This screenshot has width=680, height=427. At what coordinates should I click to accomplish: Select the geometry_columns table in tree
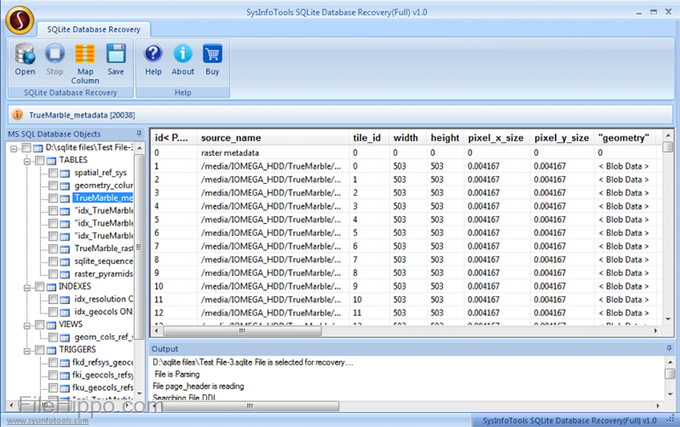click(103, 185)
